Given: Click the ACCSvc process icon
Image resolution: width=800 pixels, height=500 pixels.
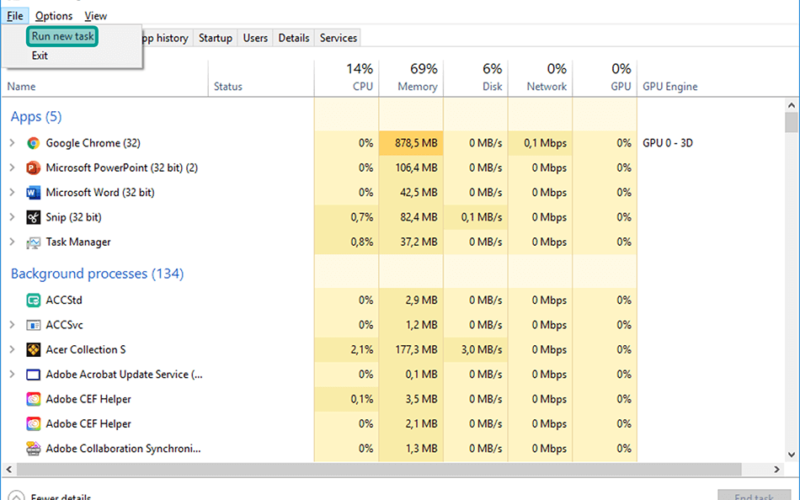Looking at the screenshot, I should 33,325.
